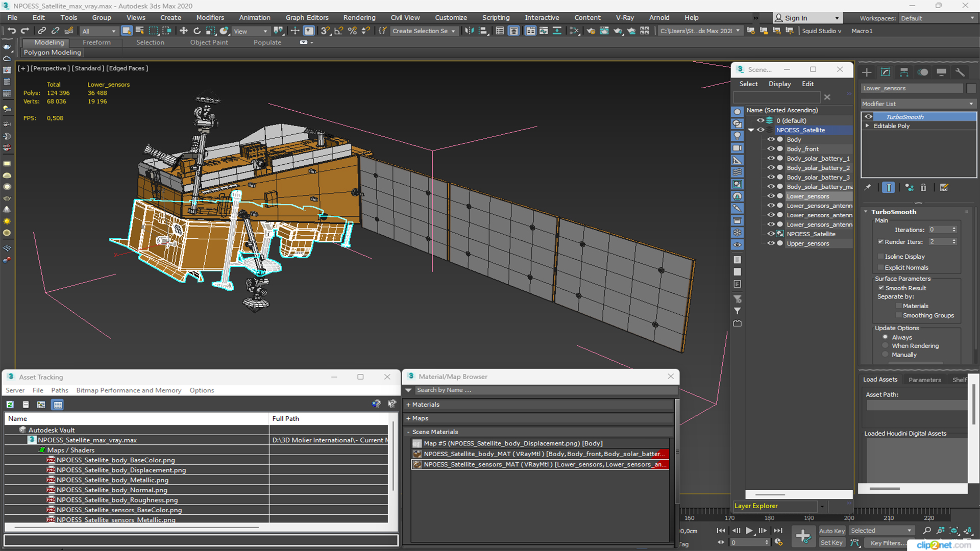Select the When Rendering radio option
The width and height of the screenshot is (980, 551).
pyautogui.click(x=886, y=346)
